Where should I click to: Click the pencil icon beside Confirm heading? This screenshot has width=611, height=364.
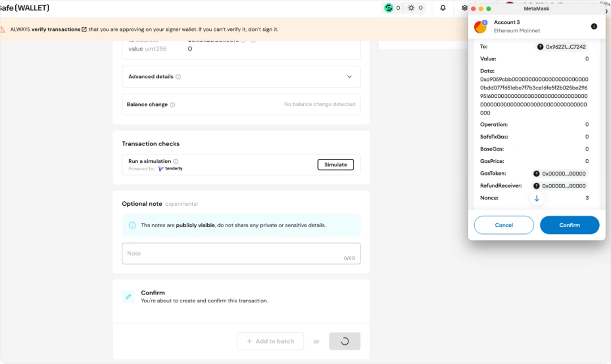pos(128,297)
